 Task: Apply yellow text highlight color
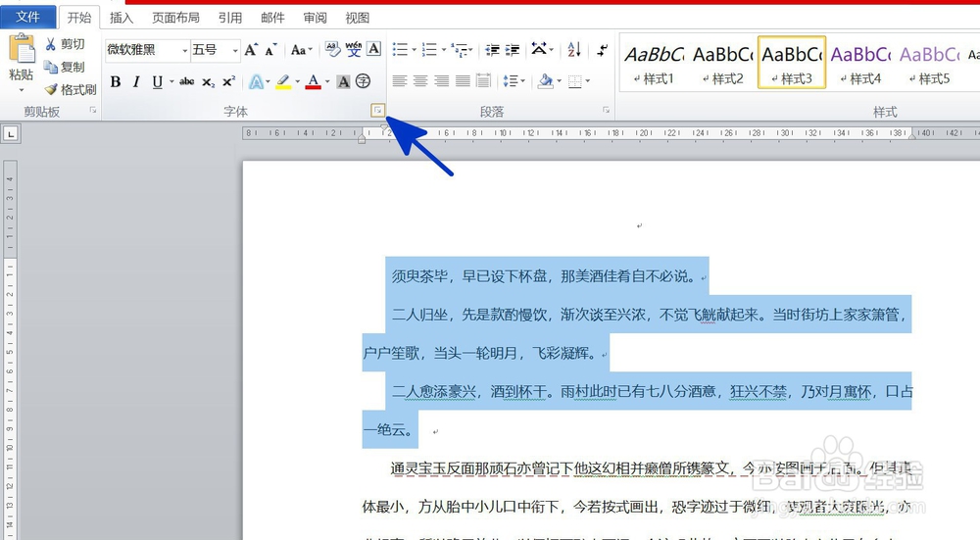pyautogui.click(x=283, y=82)
